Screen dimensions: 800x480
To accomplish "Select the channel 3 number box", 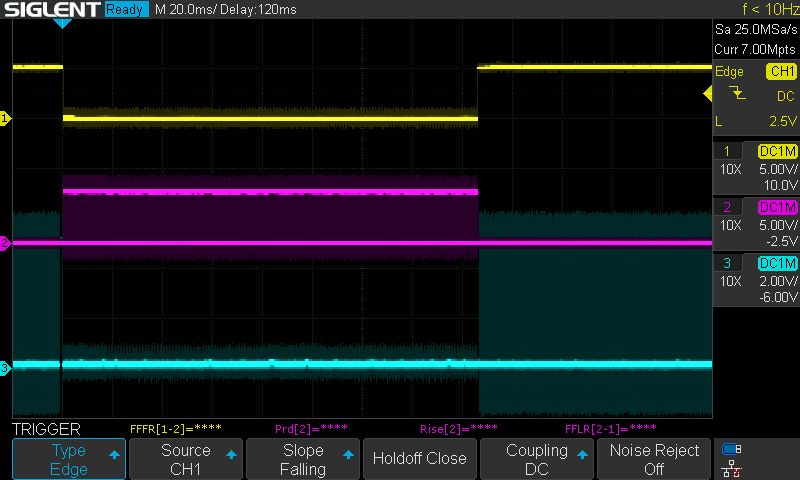I will 727,263.
